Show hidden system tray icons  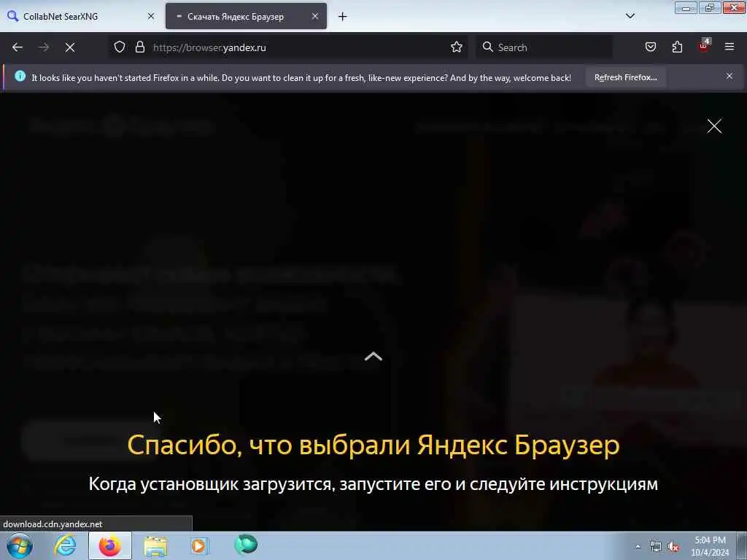point(638,547)
